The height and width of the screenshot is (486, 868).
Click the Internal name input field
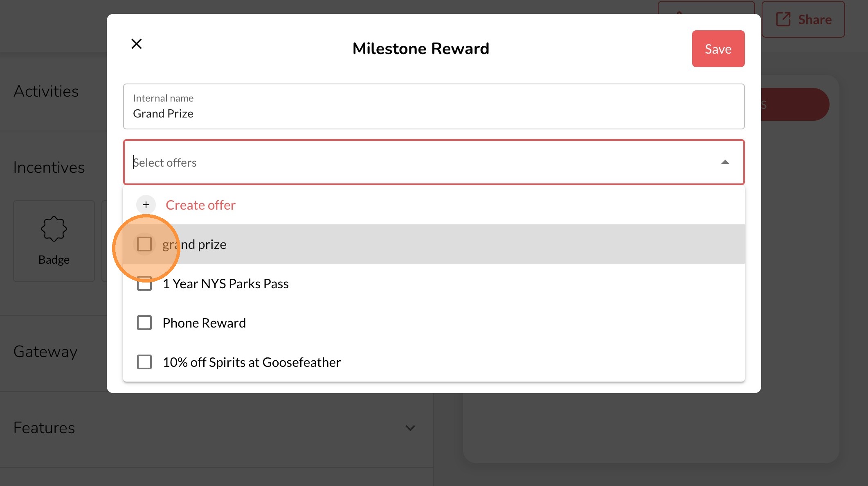coord(434,113)
